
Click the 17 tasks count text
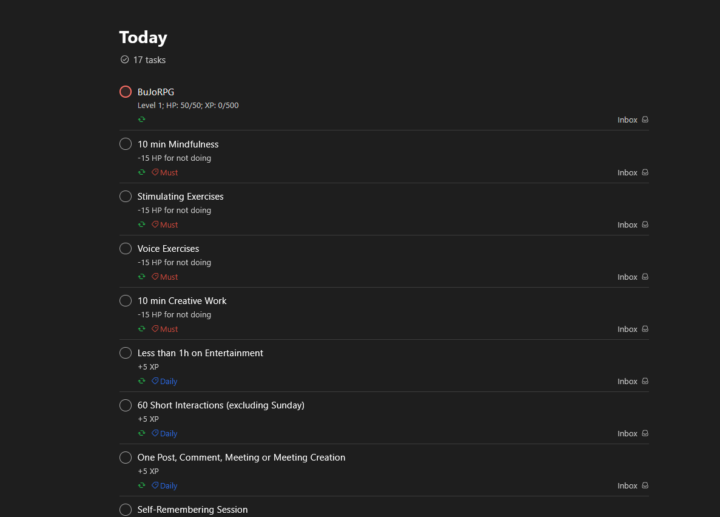[149, 60]
